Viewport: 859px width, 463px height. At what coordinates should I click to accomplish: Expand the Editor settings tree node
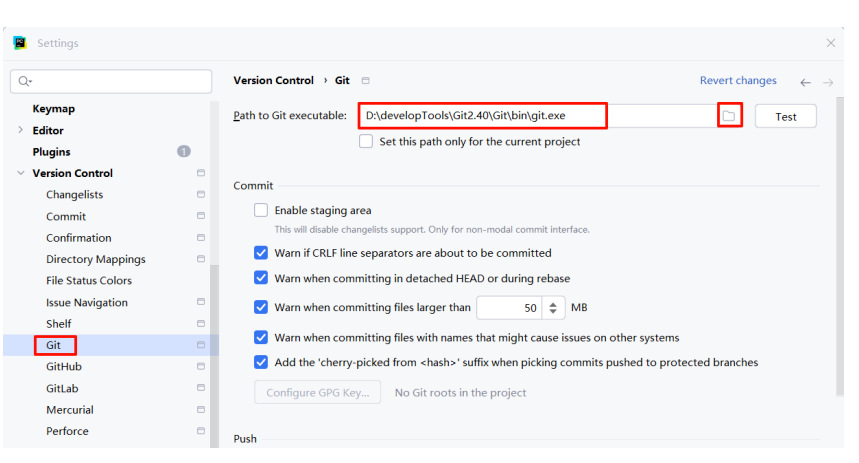point(20,130)
